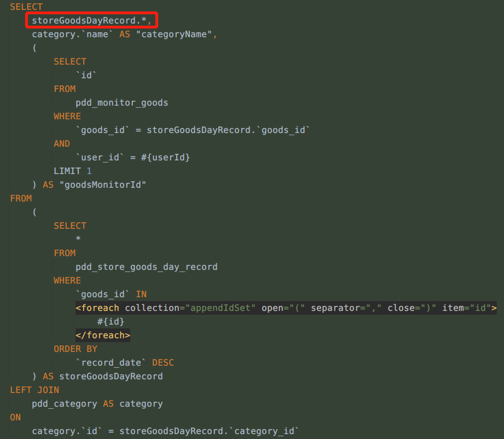
Task: Click the AND keyword in subquery
Action: [62, 144]
